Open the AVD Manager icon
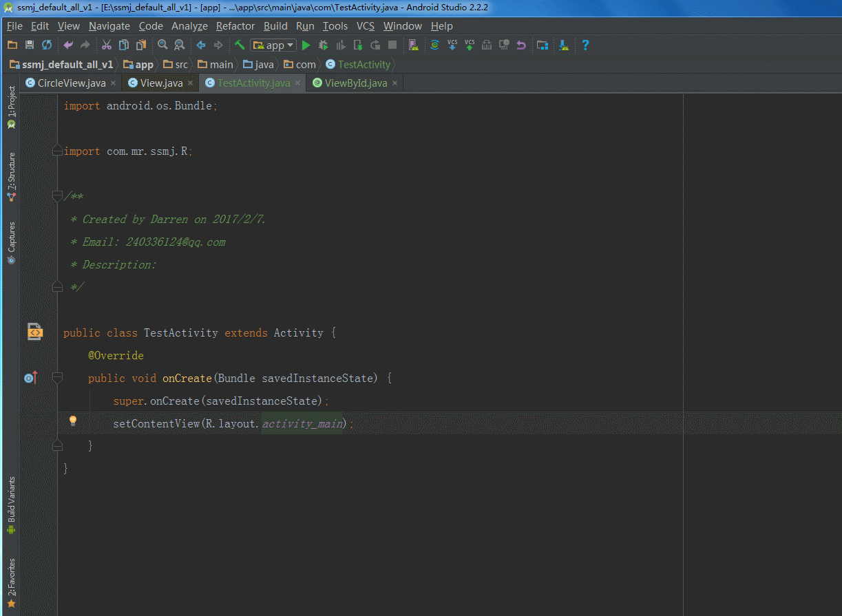Image resolution: width=842 pixels, height=616 pixels. (413, 45)
